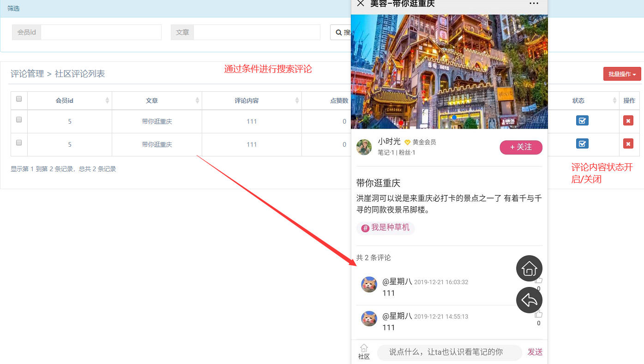
Task: Open the #我是种草机 topic tag
Action: tap(385, 228)
